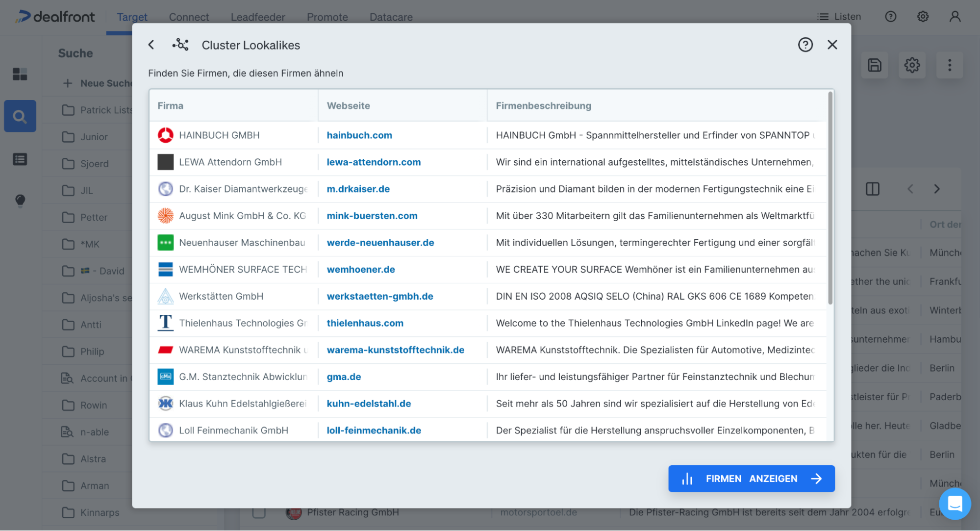Image resolution: width=980 pixels, height=531 pixels.
Task: Select the checkbox beside Pfister Racing GmbH
Action: coord(258,512)
